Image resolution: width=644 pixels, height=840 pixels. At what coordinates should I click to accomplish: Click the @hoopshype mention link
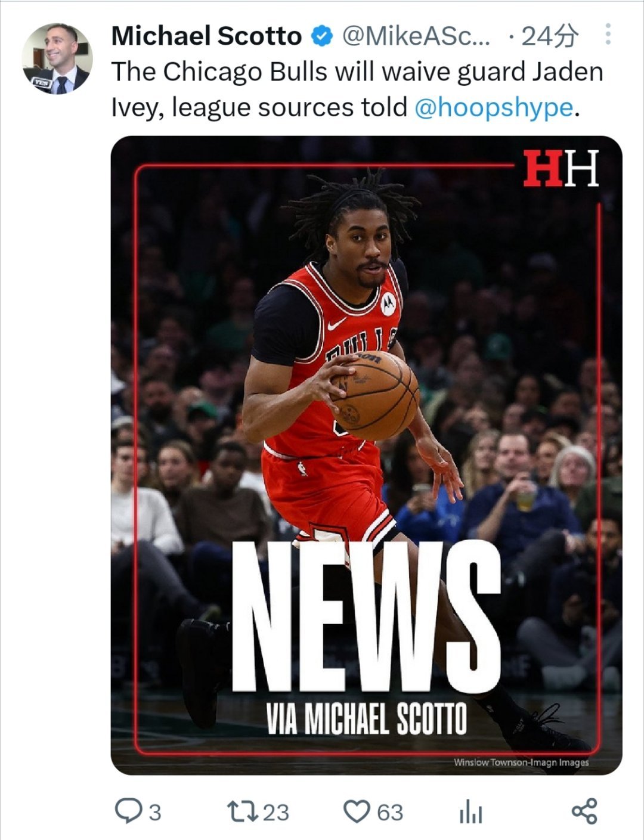pyautogui.click(x=493, y=107)
